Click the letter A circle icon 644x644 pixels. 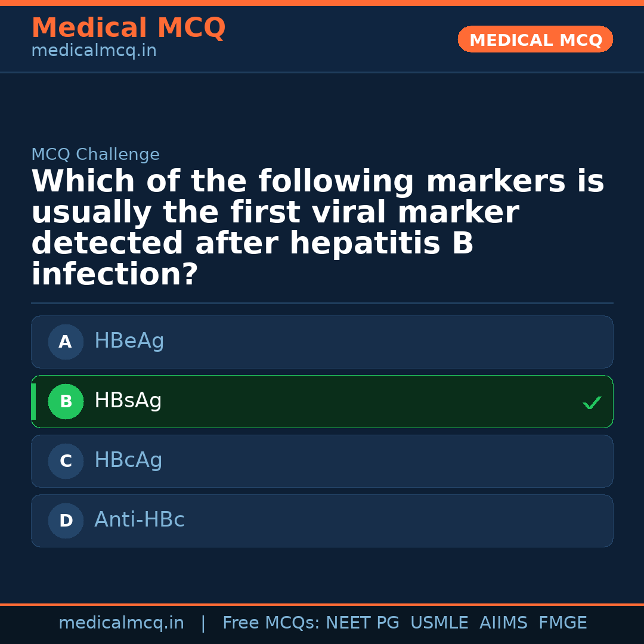66,342
